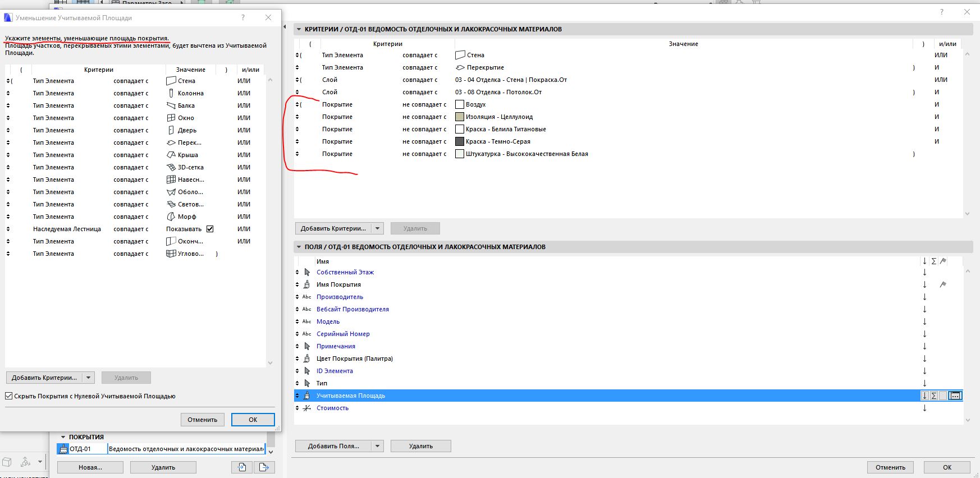
Task: Click the export scheme icon button
Action: [264, 467]
